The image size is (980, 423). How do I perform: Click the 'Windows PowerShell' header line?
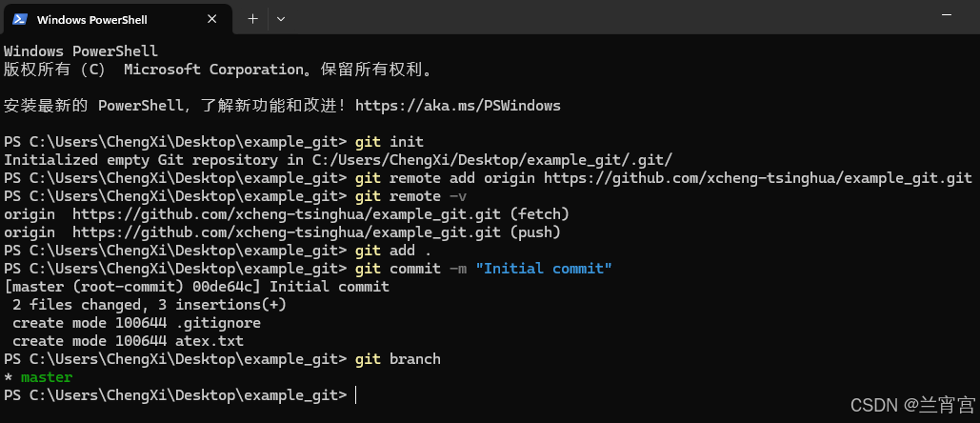81,51
